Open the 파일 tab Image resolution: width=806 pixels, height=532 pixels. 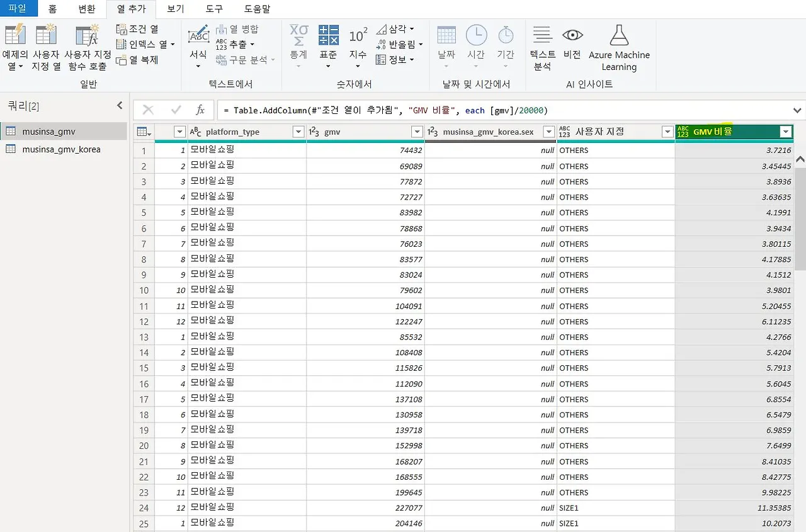(x=18, y=9)
